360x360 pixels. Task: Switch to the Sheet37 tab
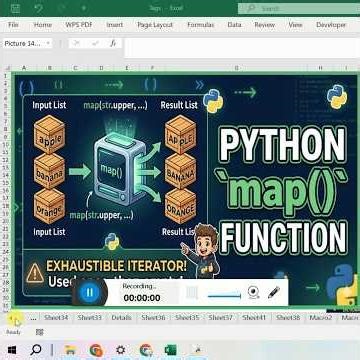pos(221,318)
